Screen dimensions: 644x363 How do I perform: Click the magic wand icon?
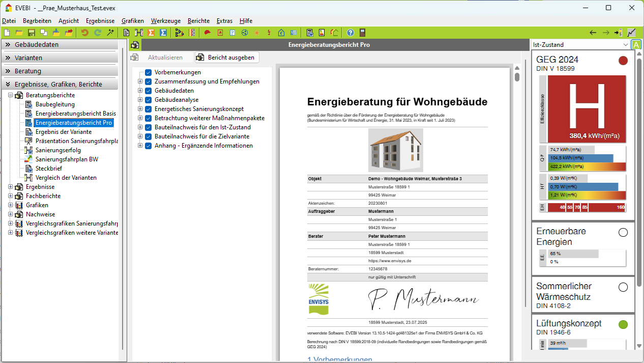pyautogui.click(x=110, y=33)
